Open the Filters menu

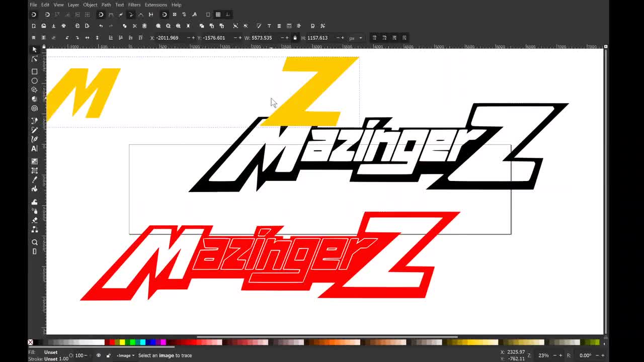tap(134, 5)
